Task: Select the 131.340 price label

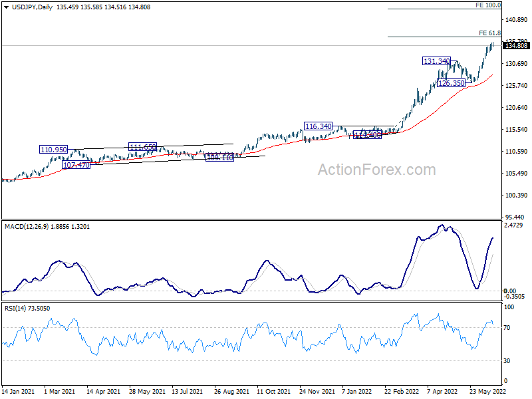Action: click(x=436, y=61)
